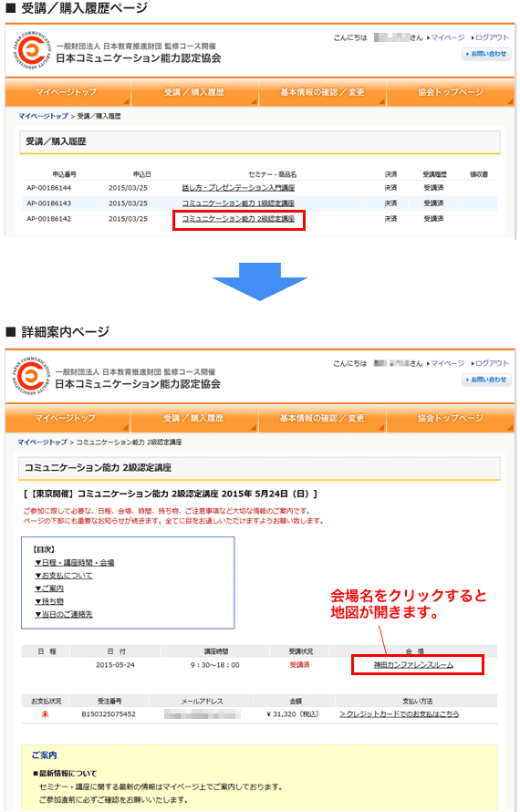Click マイページトップ breadcrumb on the 受講/購入履歴 page

pyautogui.click(x=43, y=116)
